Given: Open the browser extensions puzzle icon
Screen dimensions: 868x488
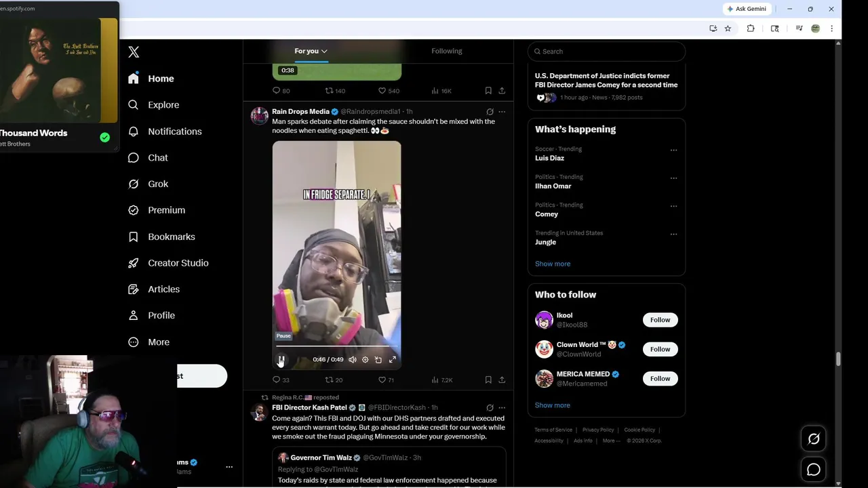Looking at the screenshot, I should click(751, 28).
